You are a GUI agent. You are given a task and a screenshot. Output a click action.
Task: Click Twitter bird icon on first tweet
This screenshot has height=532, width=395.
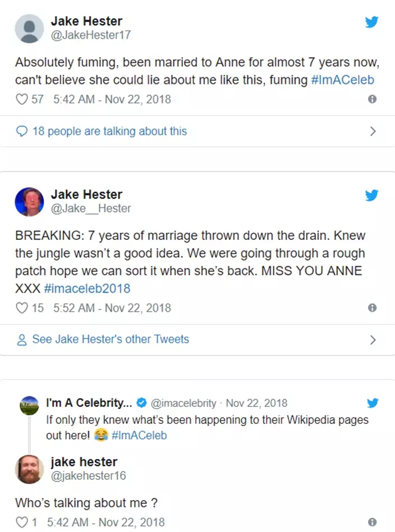(x=372, y=22)
